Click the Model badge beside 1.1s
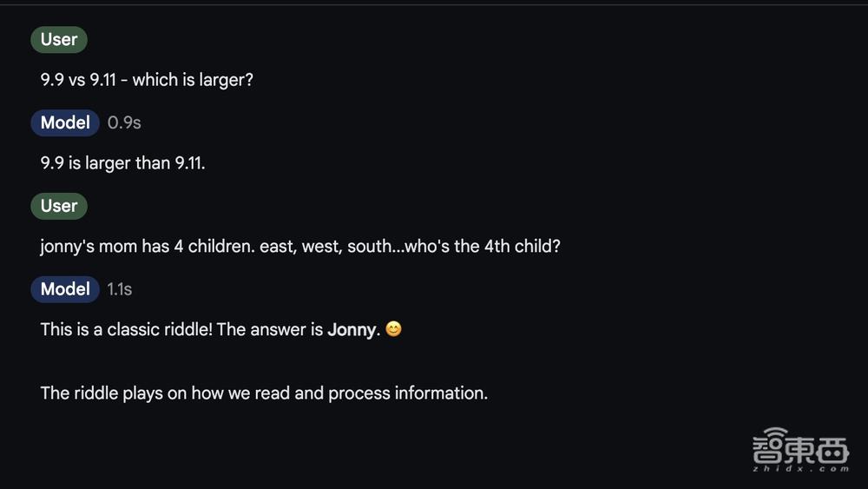 pyautogui.click(x=65, y=289)
